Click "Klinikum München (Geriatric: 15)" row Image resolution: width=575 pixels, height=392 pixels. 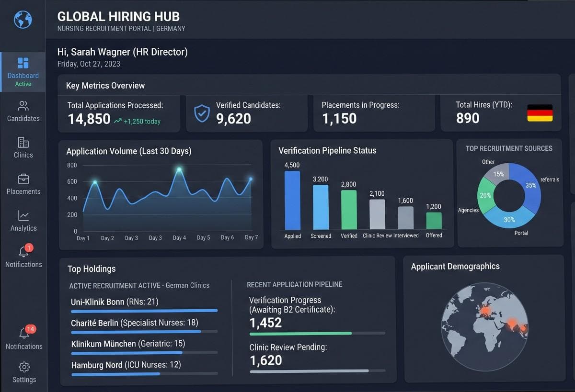click(x=144, y=347)
